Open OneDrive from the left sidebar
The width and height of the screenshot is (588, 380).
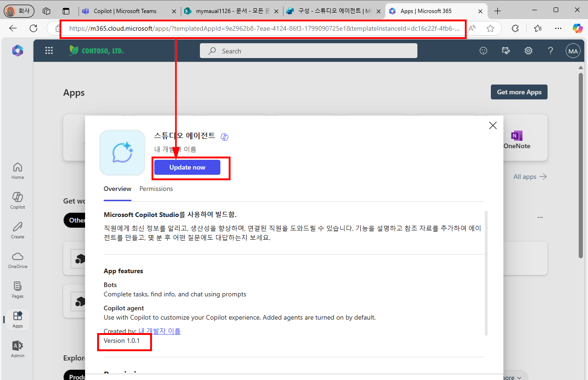18,260
